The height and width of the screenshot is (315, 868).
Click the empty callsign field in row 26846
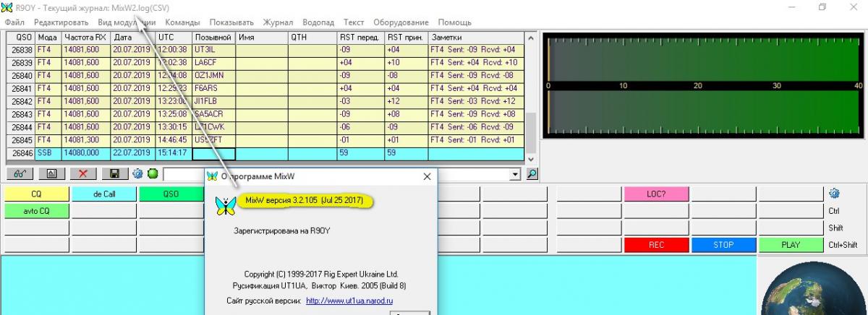pyautogui.click(x=214, y=153)
